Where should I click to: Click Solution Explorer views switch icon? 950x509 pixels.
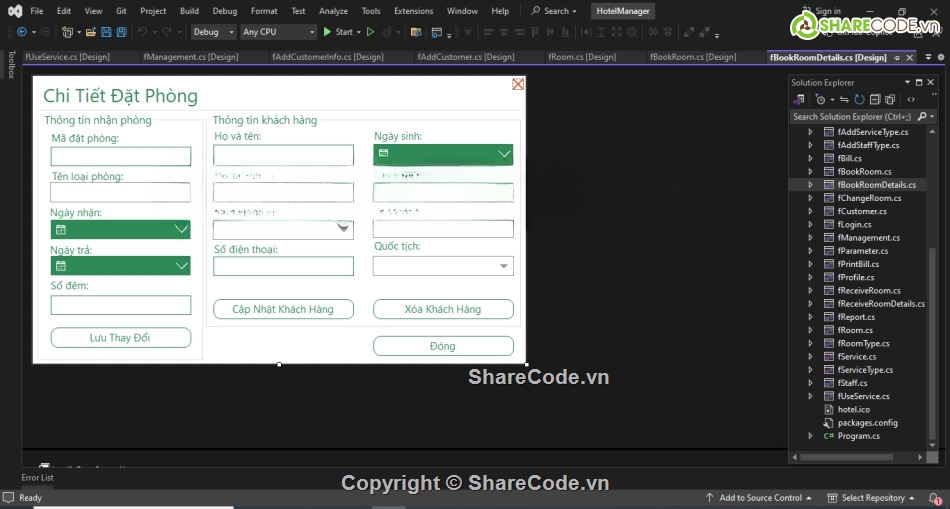click(x=799, y=99)
